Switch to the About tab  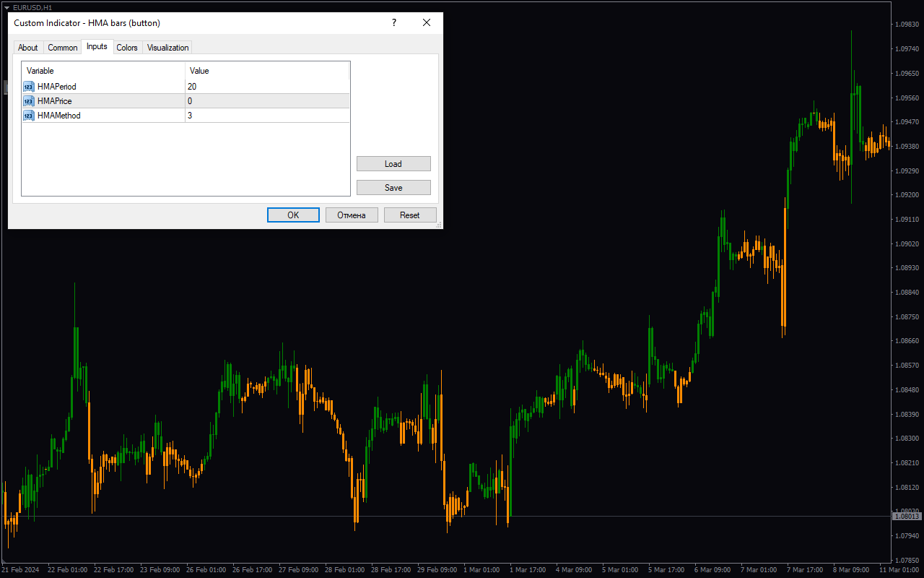point(28,48)
